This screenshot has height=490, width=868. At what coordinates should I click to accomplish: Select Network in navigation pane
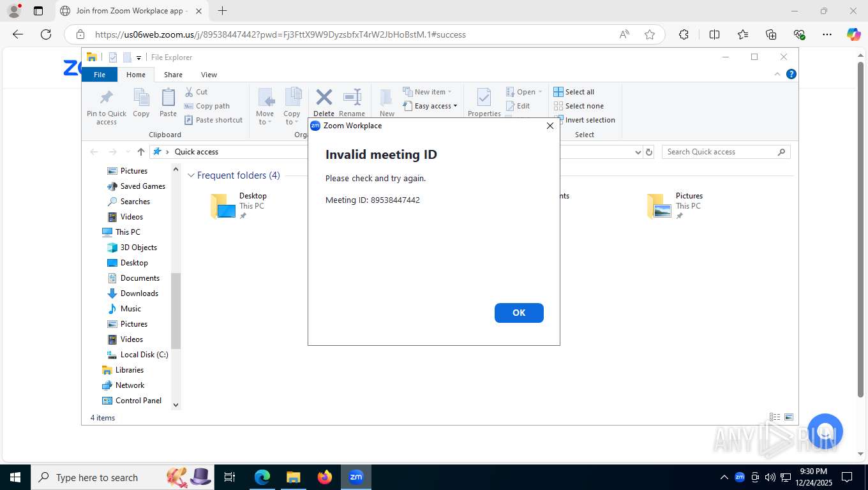pyautogui.click(x=124, y=385)
